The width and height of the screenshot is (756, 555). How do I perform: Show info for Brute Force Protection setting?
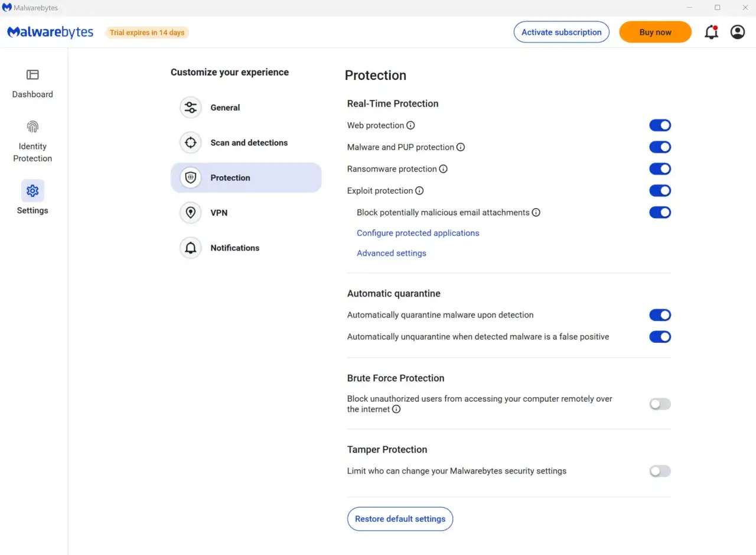coord(396,409)
